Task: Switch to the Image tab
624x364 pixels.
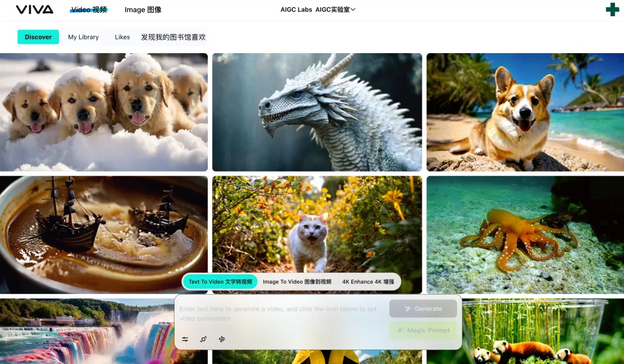Action: pos(143,10)
